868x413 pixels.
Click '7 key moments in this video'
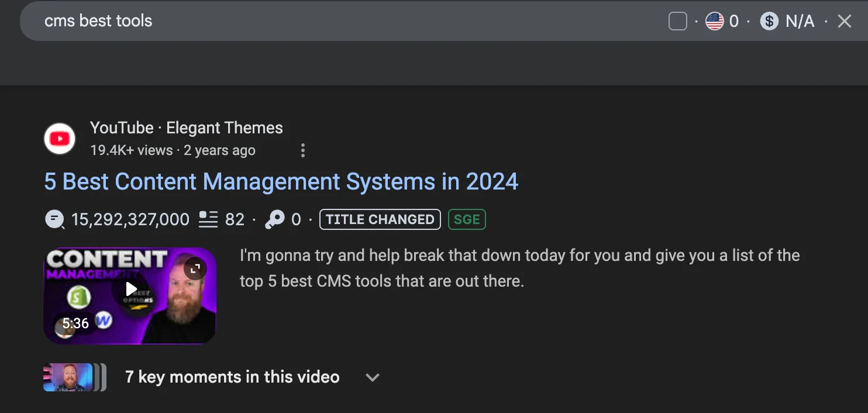[x=232, y=377]
